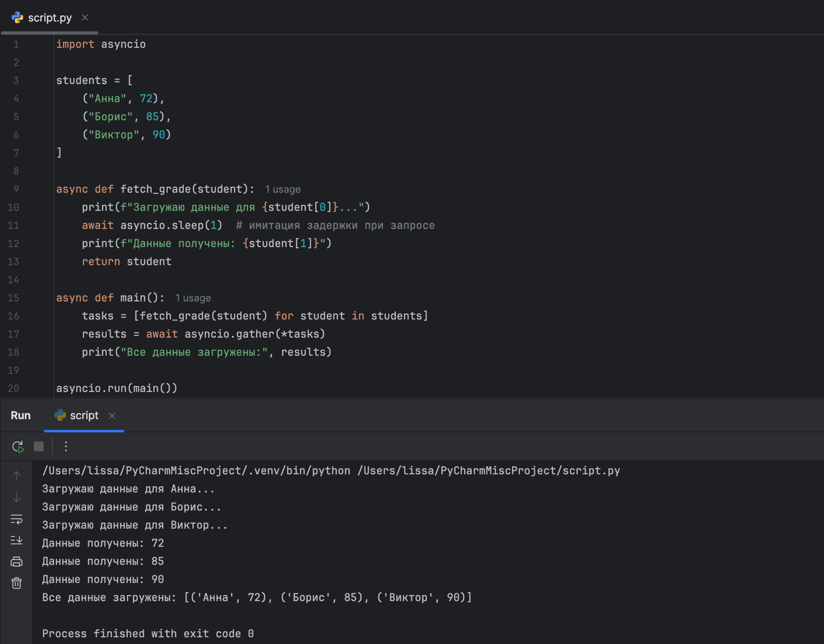Screen dimensions: 824x644
Task: Open the run toolbar more options menu
Action: click(66, 446)
